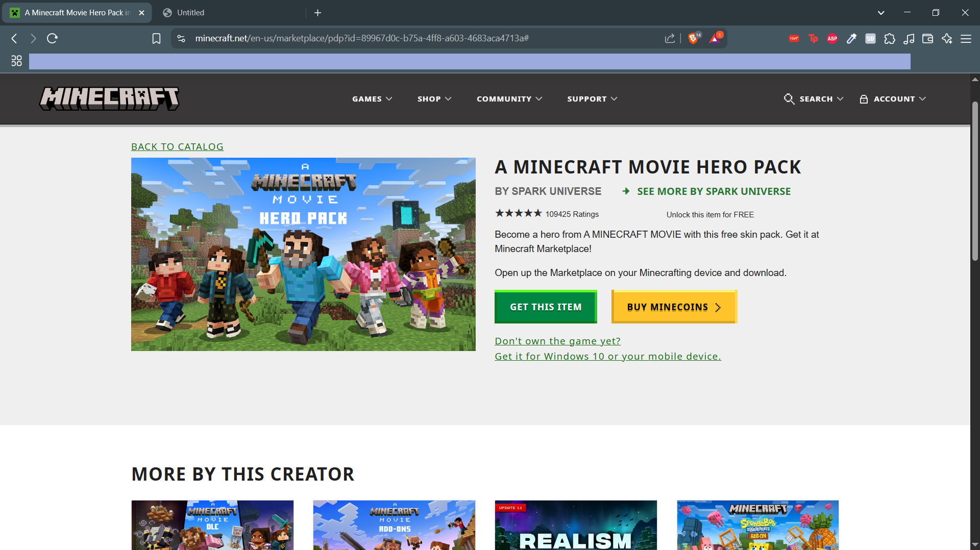Open the Minecraft Movie Add-Ons thumbnail
Screen dimensions: 980x550
[x=394, y=525]
